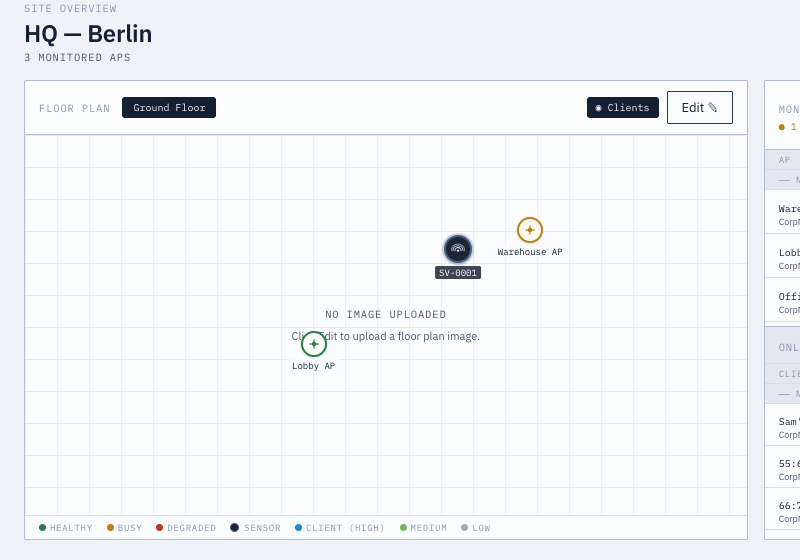Click the Medium legend green dot
The height and width of the screenshot is (560, 800).
pyautogui.click(x=403, y=527)
